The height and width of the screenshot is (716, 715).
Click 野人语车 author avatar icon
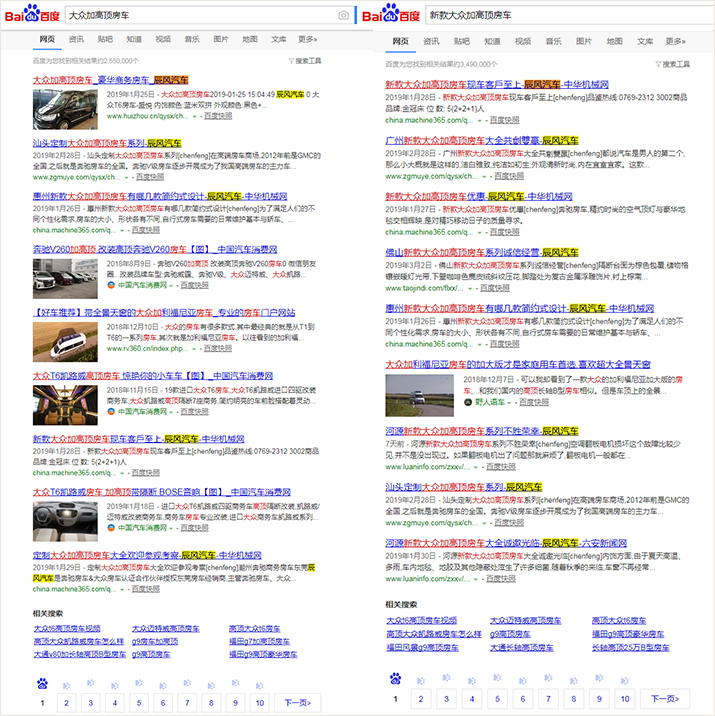468,402
